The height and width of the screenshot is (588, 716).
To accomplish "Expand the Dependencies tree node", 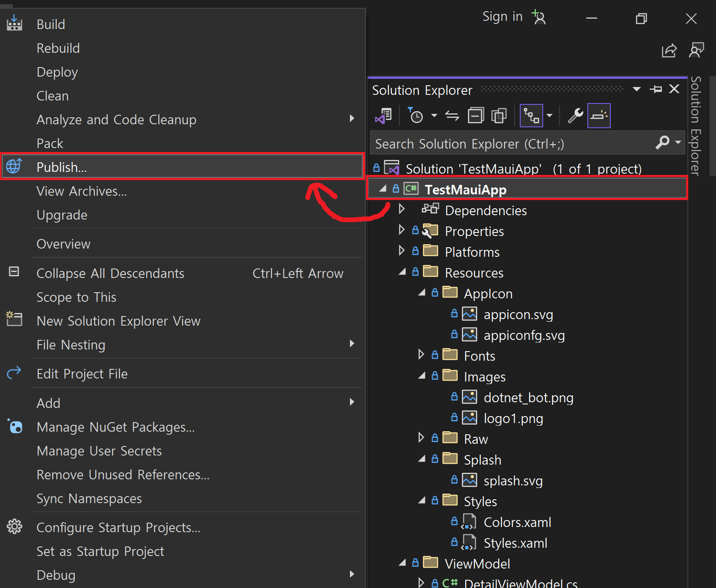I will point(402,209).
